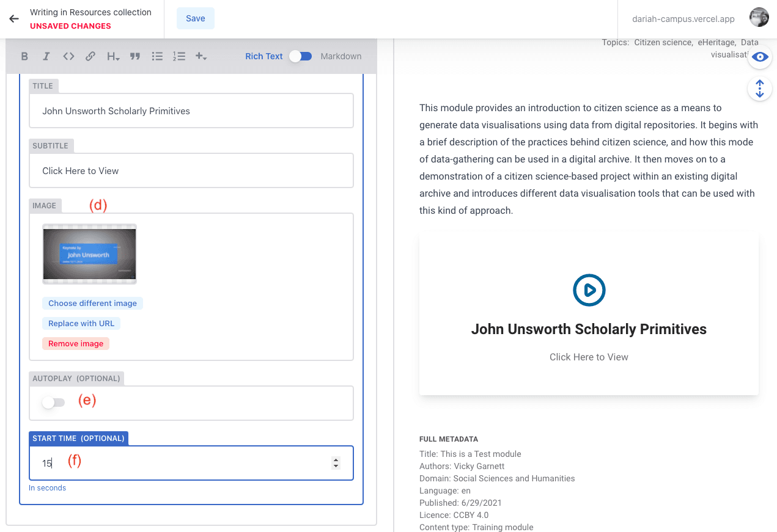Image resolution: width=777 pixels, height=532 pixels.
Task: Click Replace with URL
Action: (81, 324)
